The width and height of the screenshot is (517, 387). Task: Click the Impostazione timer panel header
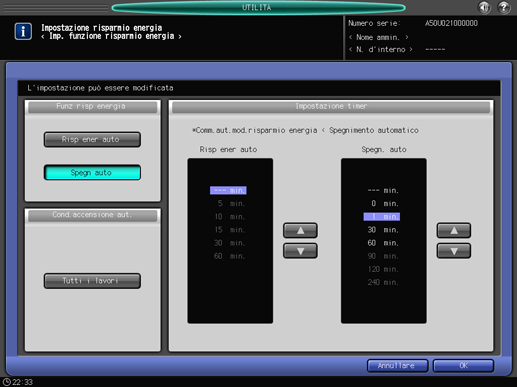pos(331,106)
